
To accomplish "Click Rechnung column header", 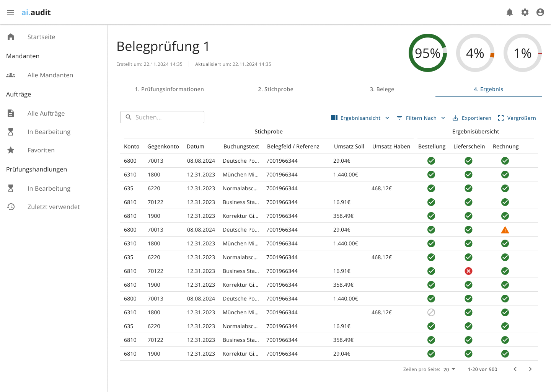I will 506,146.
